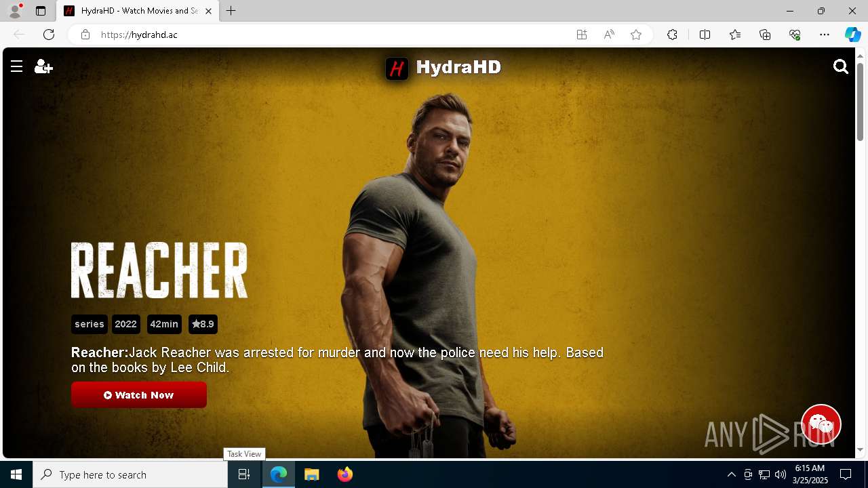Click the browser back arrow
The width and height of the screenshot is (868, 488).
point(19,35)
